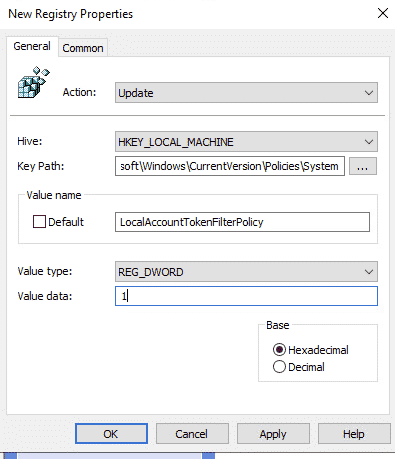Close the New Registry Properties dialog
The width and height of the screenshot is (395, 459).
click(383, 13)
